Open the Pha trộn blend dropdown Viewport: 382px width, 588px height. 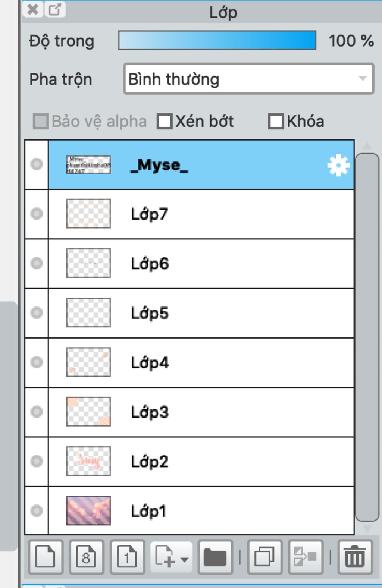pos(248,79)
